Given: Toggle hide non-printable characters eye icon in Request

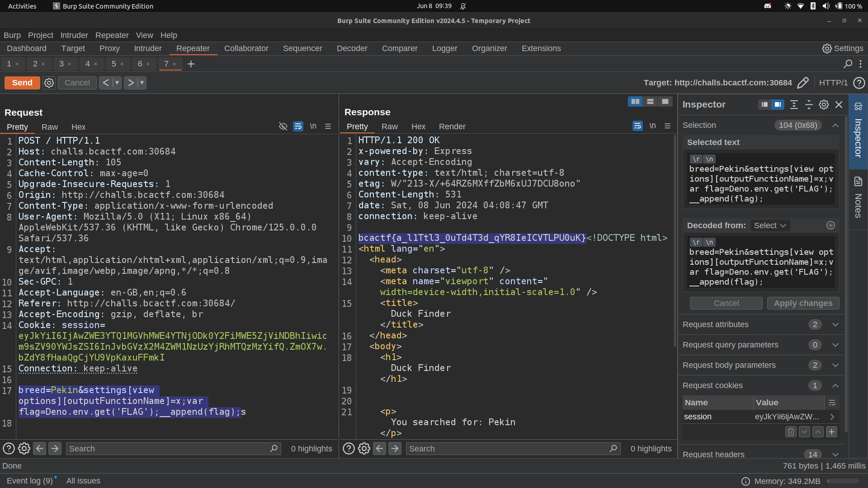Looking at the screenshot, I should click(283, 127).
